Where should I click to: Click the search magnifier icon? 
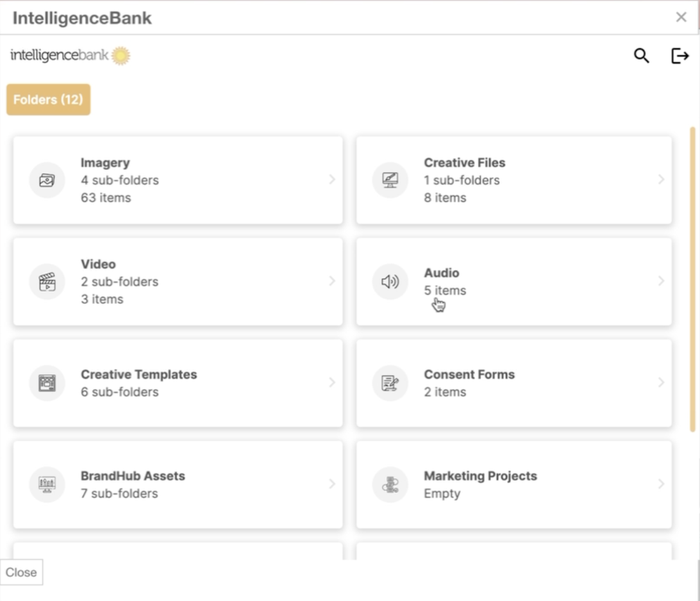click(641, 56)
